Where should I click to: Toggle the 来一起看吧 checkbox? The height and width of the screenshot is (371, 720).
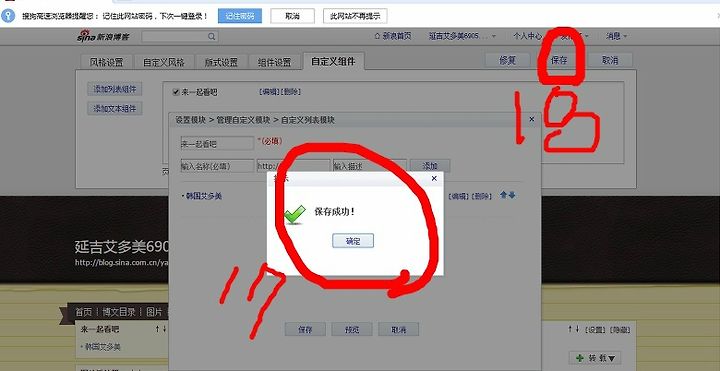(x=175, y=92)
